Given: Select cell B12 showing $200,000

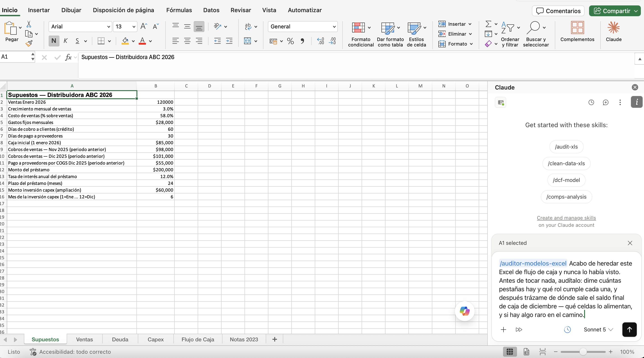Looking at the screenshot, I should click(x=156, y=170).
